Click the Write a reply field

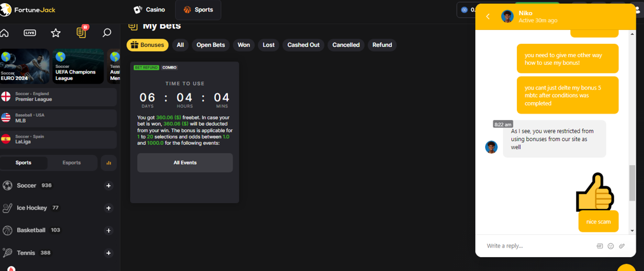[538, 246]
